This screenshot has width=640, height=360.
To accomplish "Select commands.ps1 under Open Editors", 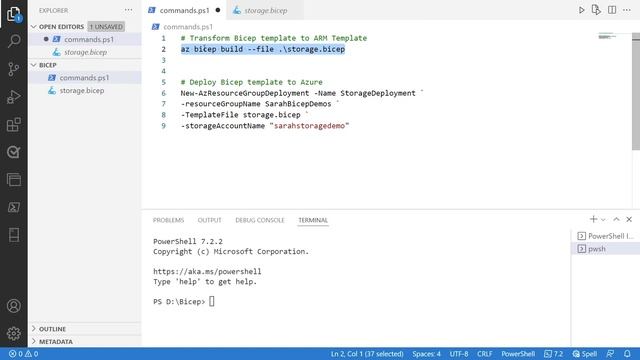I will 85,39.
